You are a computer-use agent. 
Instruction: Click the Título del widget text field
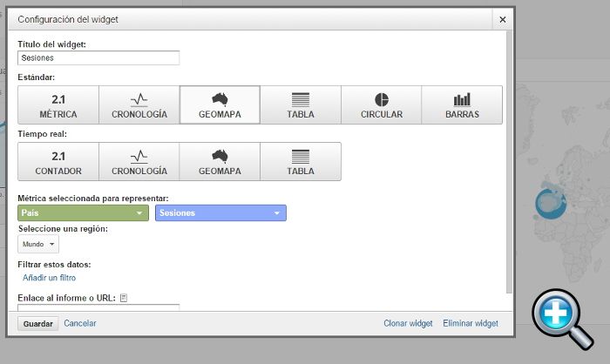[x=98, y=58]
